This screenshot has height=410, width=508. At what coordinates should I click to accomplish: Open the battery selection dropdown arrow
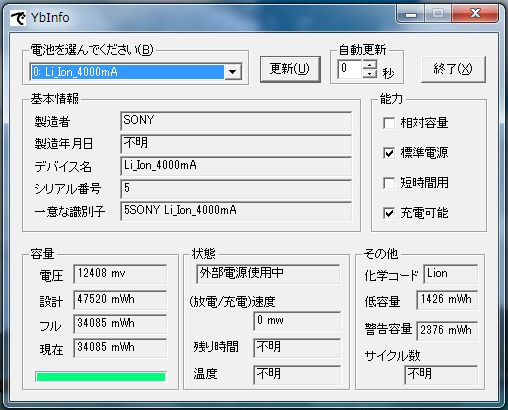pyautogui.click(x=233, y=72)
